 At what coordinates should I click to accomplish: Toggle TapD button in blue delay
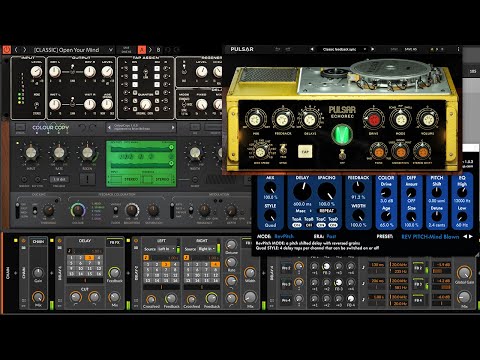333,225
